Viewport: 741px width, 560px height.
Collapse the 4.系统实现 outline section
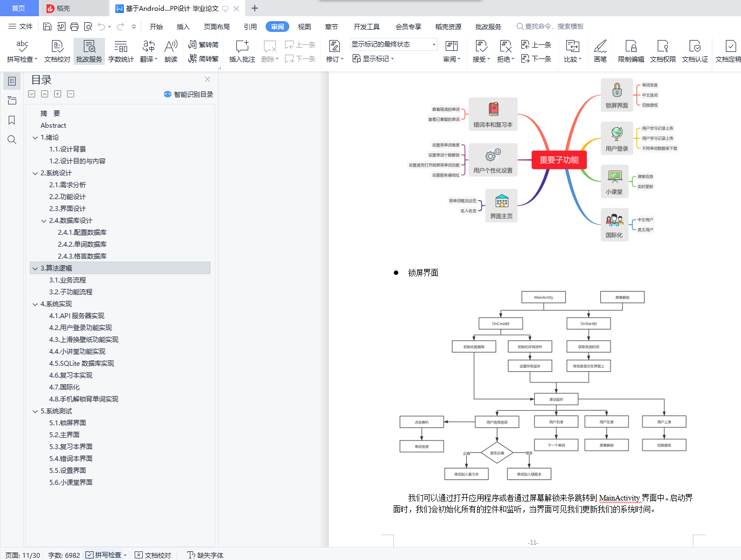[x=35, y=304]
